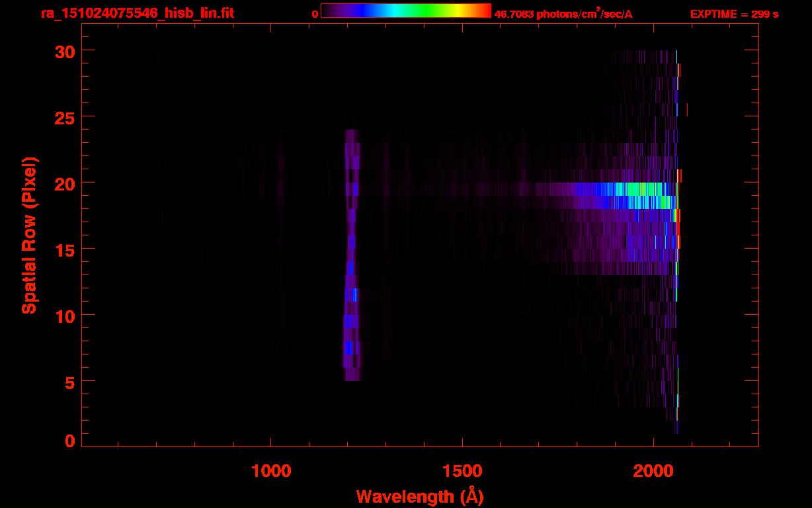Click the spatial row tick label 0
This screenshot has height=508, width=812.
tap(69, 441)
